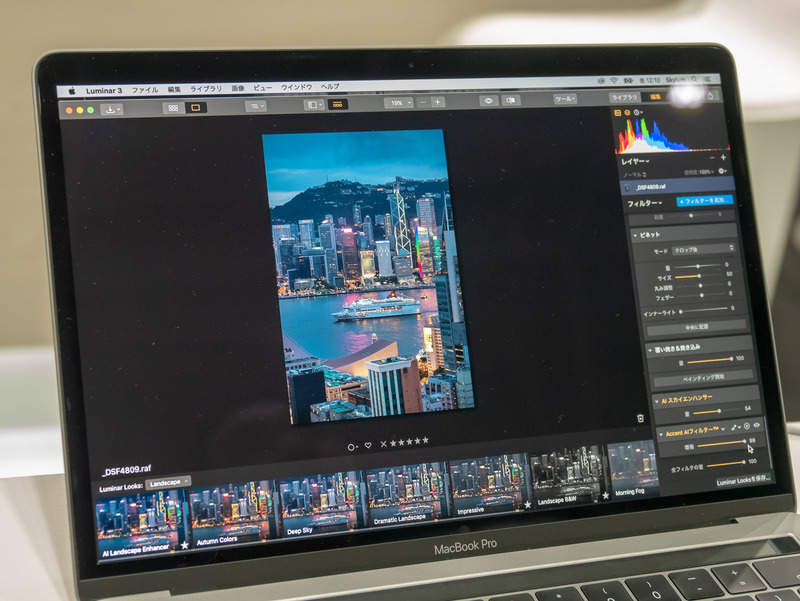This screenshot has width=800, height=601.
Task: Click the Luminar Looksを保存 button
Action: (743, 481)
